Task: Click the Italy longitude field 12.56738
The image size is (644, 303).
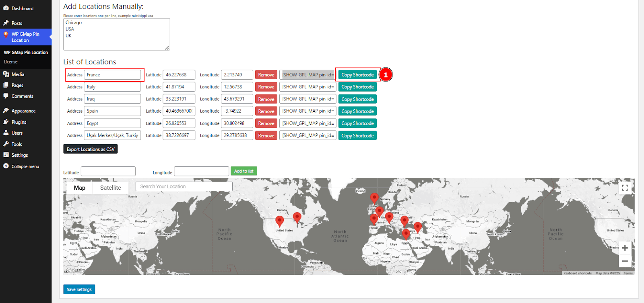Action: click(x=237, y=87)
